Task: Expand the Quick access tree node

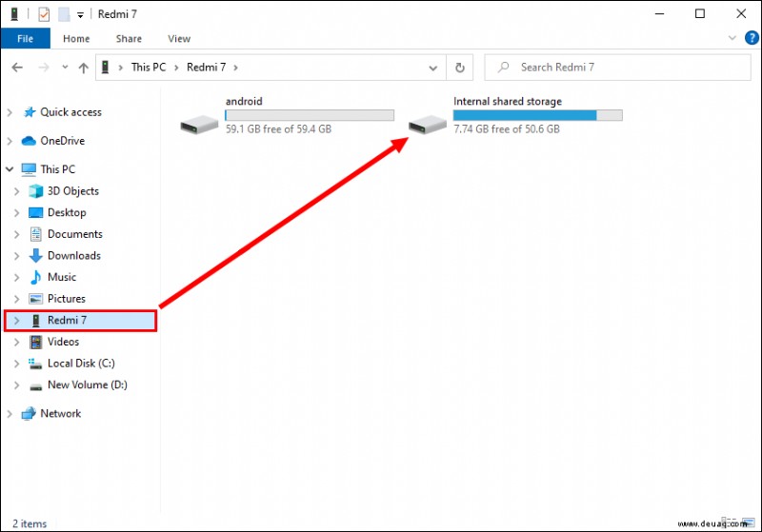Action: coord(10,112)
